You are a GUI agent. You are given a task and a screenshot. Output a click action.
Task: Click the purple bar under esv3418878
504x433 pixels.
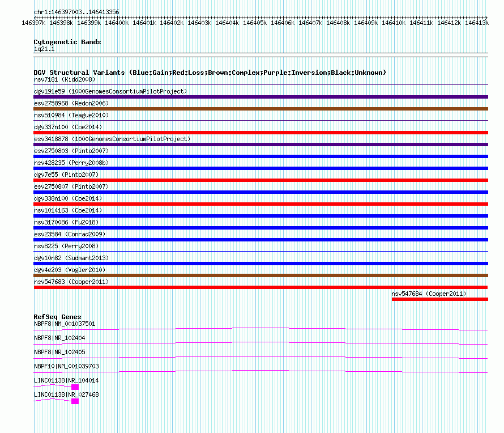tap(260, 145)
